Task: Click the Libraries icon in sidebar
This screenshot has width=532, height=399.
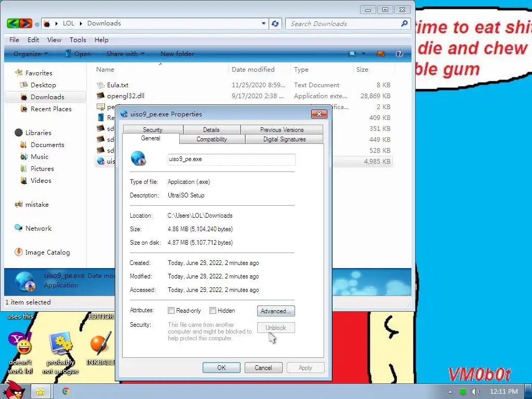Action: tap(19, 132)
